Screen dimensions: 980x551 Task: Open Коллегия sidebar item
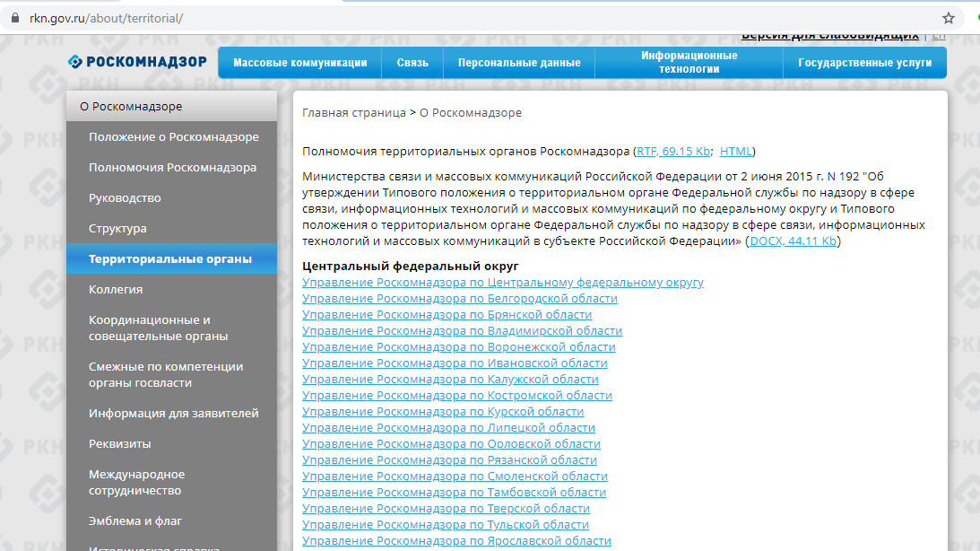[172, 290]
